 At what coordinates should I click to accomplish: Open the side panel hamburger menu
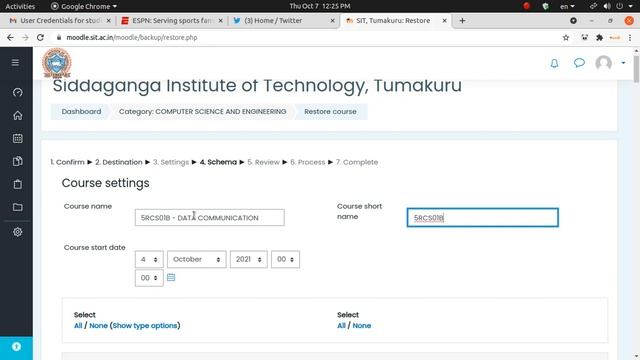[x=15, y=62]
